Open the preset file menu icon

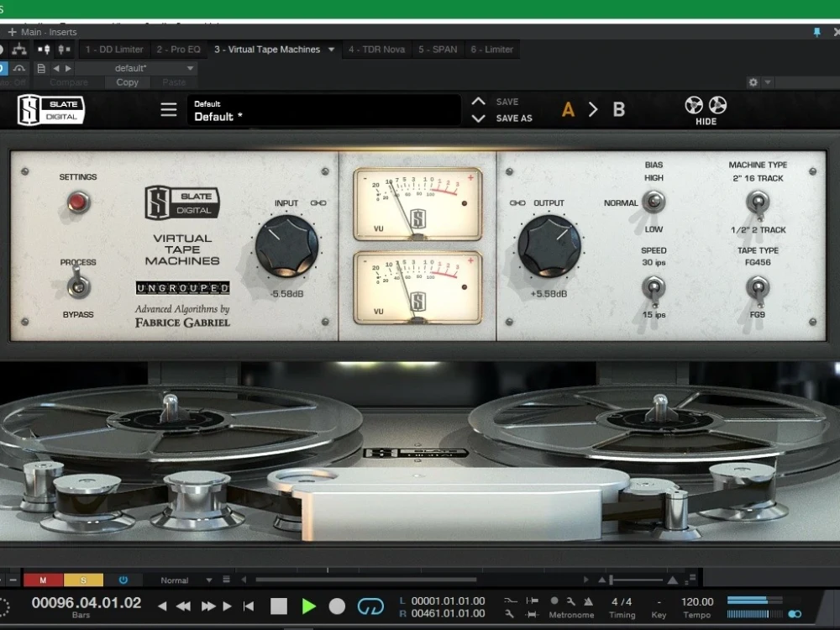tap(40, 68)
